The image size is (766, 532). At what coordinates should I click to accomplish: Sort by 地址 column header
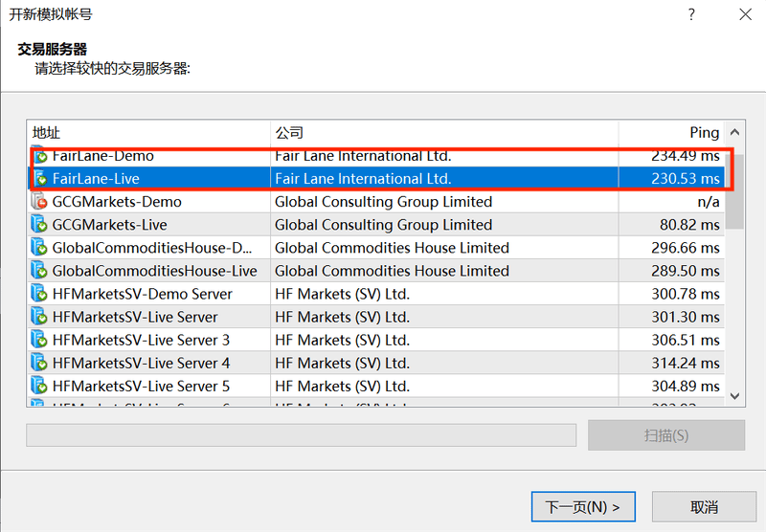point(148,132)
